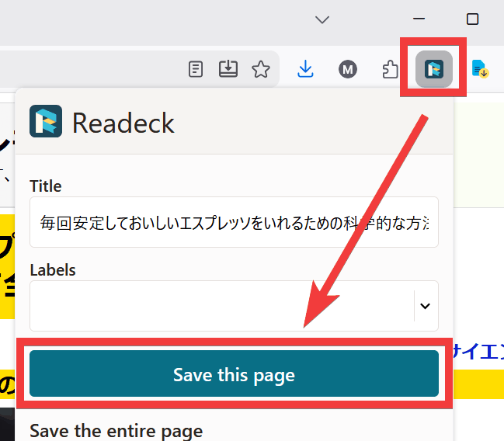
Task: Open the Extensions puzzle piece menu
Action: pyautogui.click(x=390, y=69)
